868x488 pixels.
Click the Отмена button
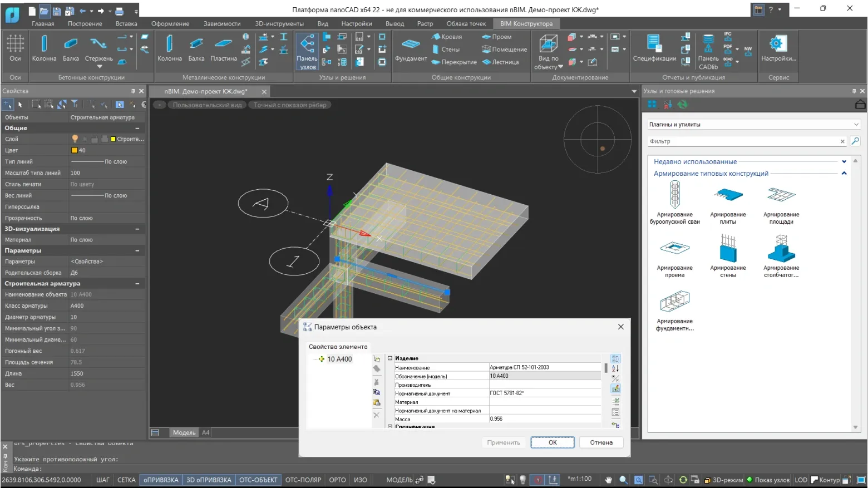601,442
